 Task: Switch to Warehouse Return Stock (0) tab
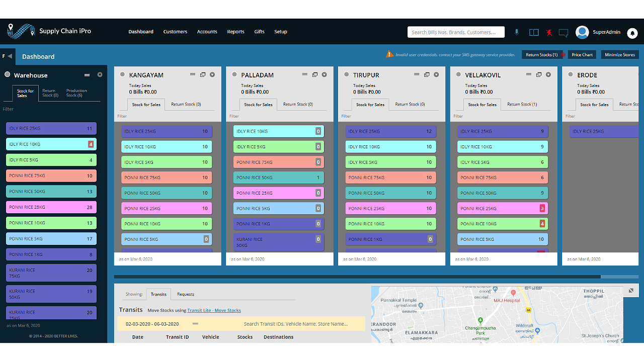pos(50,93)
